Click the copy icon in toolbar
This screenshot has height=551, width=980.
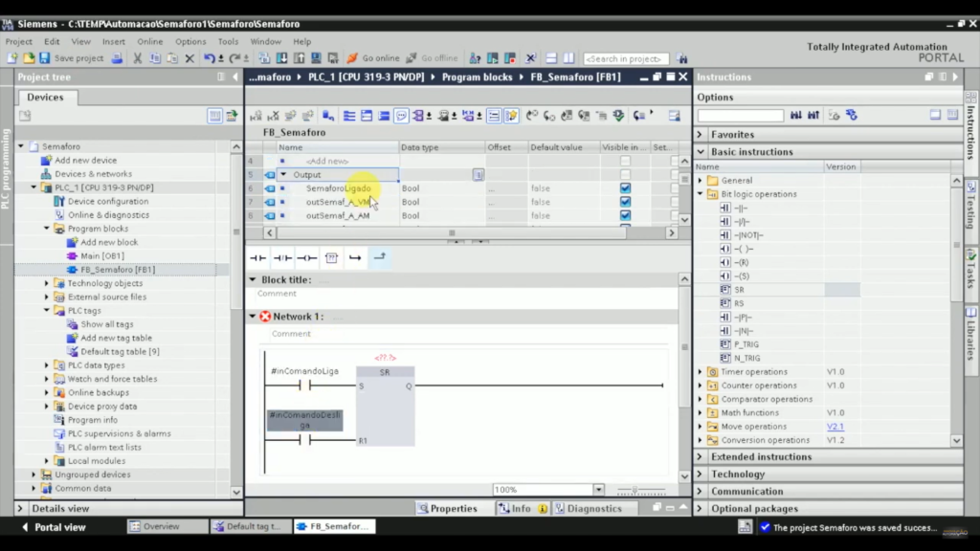click(x=155, y=58)
